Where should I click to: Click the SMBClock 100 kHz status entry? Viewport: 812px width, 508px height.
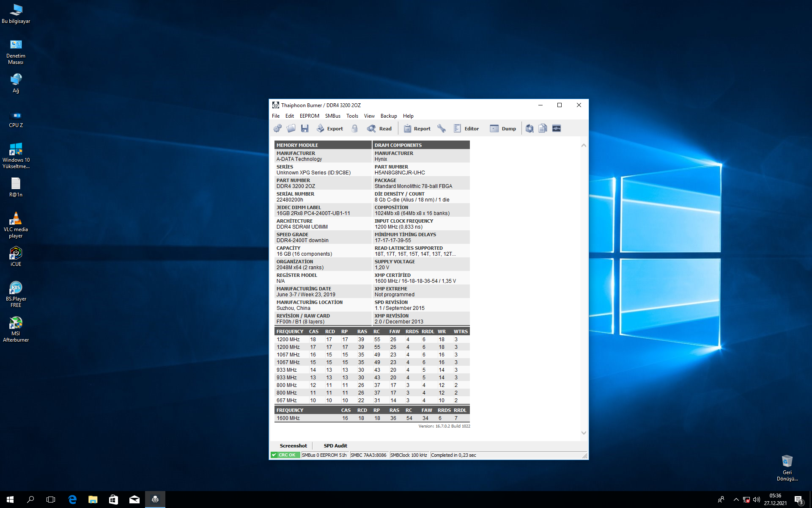point(409,455)
